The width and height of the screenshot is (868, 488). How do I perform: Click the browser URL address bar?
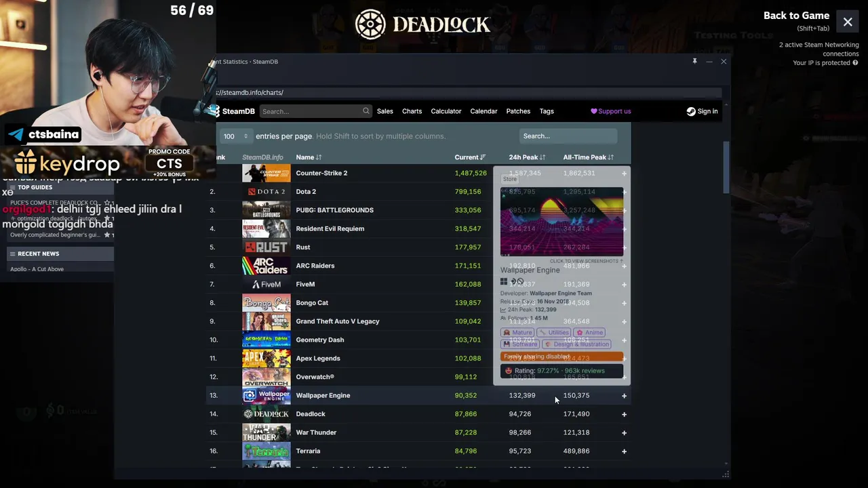(468, 93)
